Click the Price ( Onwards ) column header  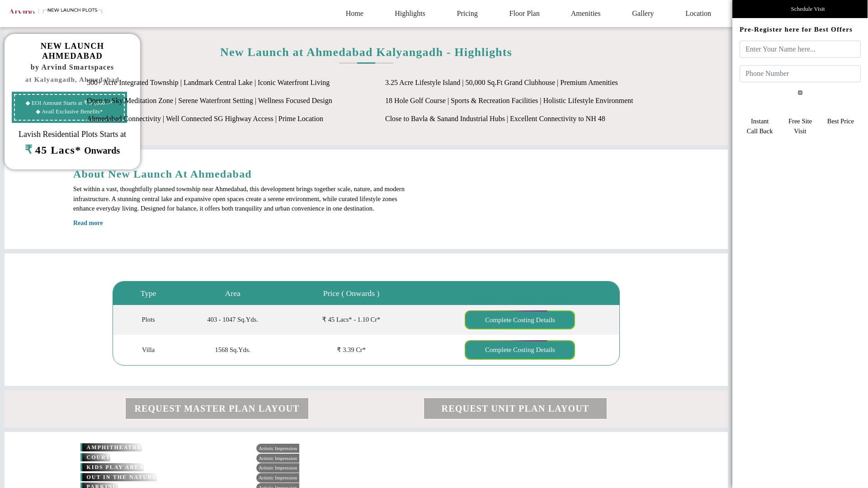[351, 293]
